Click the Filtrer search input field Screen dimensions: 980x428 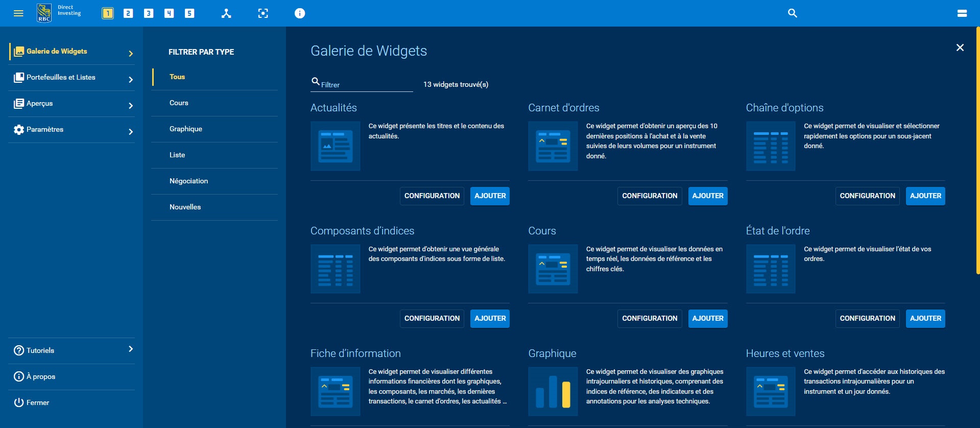coord(362,84)
